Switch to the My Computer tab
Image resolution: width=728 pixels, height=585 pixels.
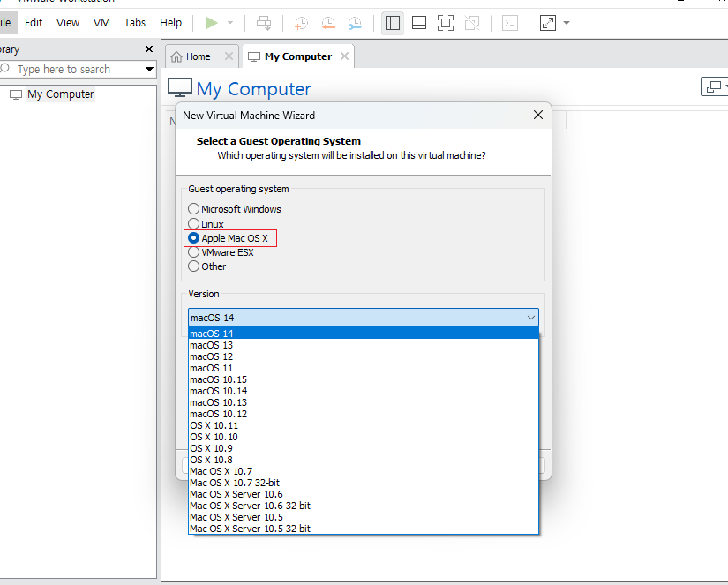[298, 56]
